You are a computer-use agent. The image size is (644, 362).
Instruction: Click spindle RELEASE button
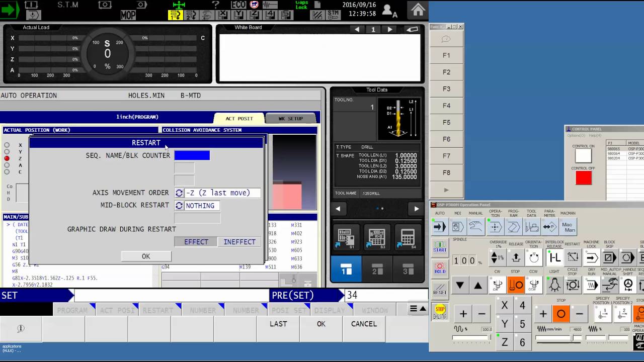516,258
